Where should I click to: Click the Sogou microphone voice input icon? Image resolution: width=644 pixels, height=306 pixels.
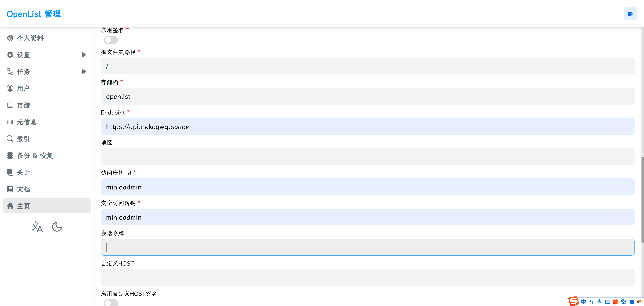(600, 301)
